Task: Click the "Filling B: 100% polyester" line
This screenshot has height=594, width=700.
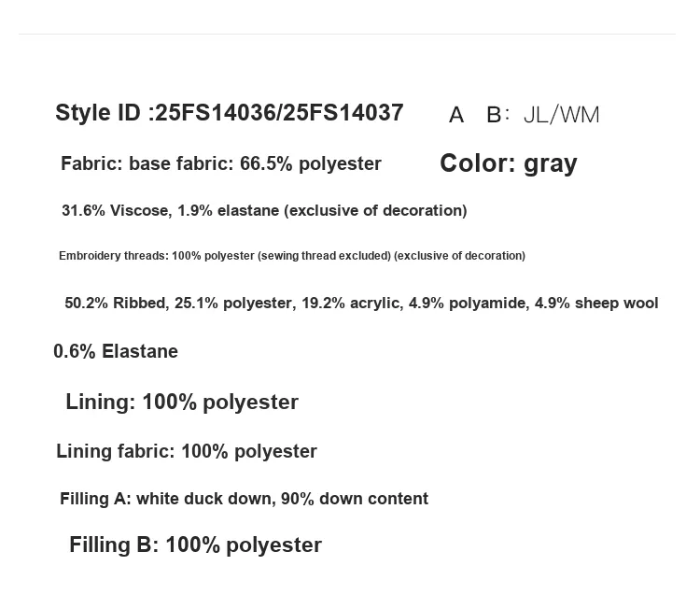Action: [x=195, y=545]
